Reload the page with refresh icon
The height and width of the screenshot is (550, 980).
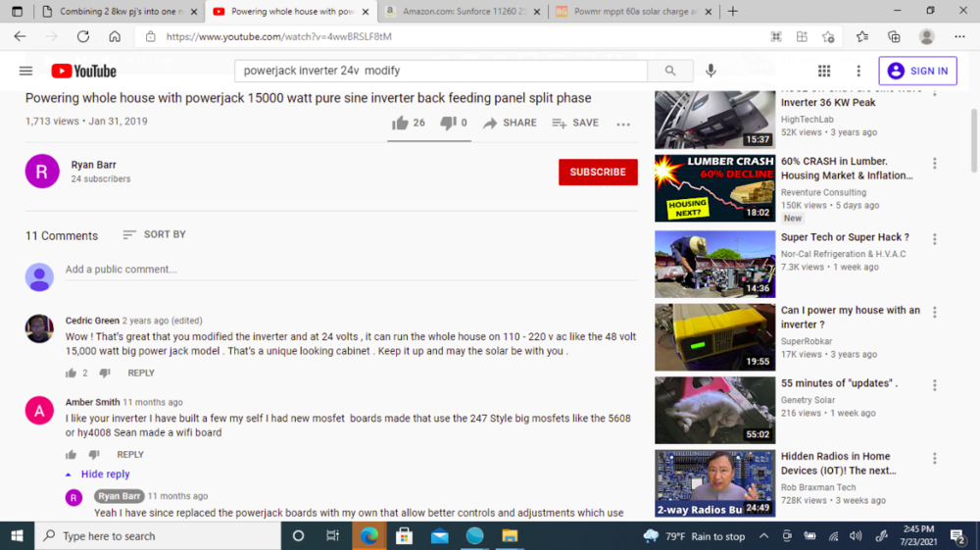pyautogui.click(x=83, y=36)
